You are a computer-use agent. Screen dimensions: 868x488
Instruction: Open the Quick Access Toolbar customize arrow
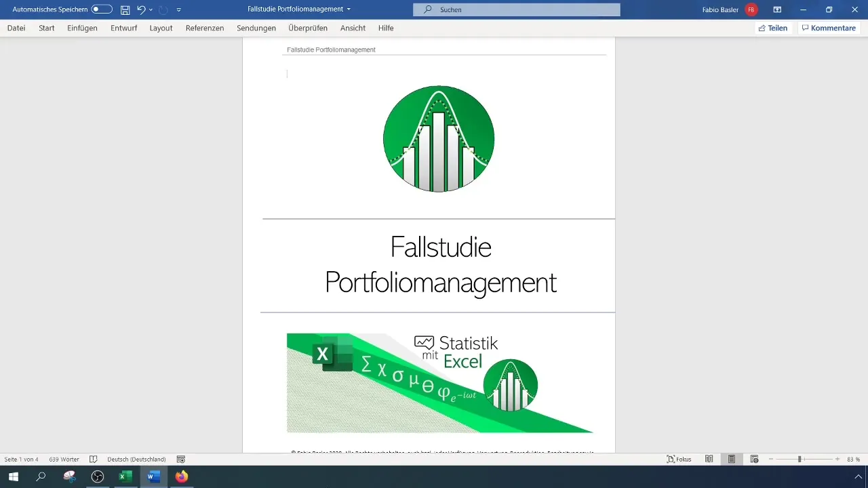click(178, 10)
